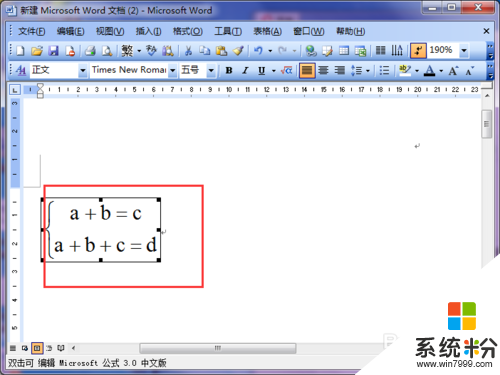Switch to Normal view at the bottom left

[13, 348]
